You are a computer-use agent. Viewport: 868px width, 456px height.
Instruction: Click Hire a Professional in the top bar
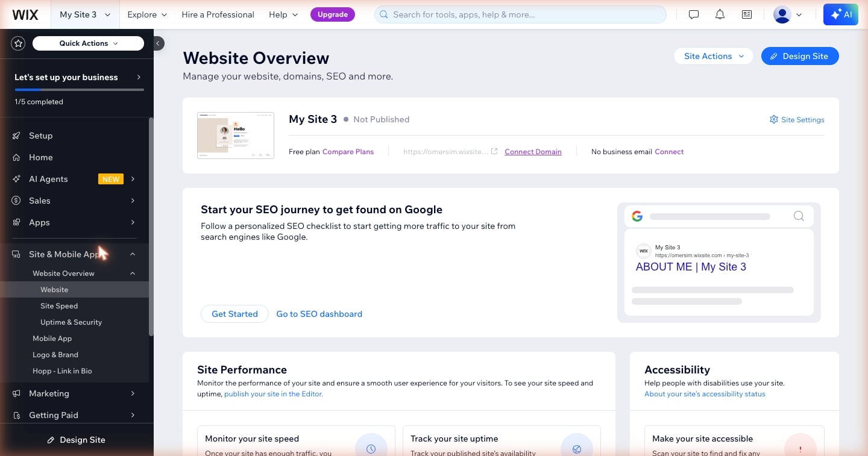pos(218,14)
